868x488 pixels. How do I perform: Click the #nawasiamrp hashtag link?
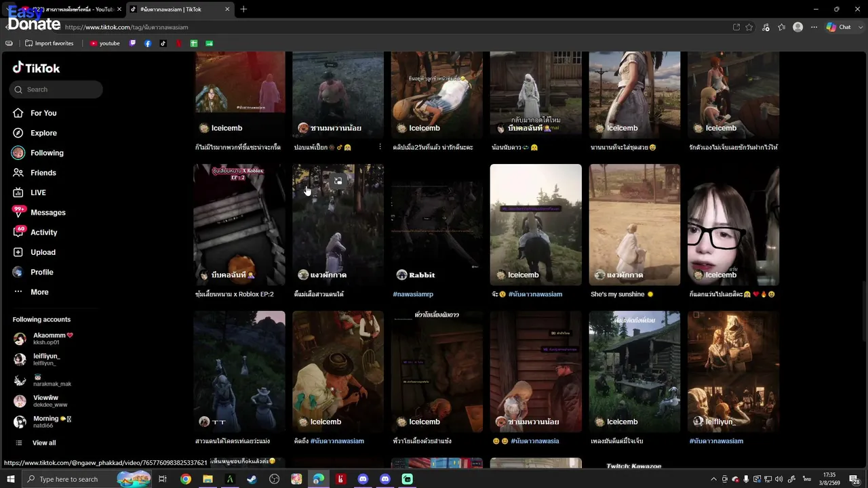413,294
